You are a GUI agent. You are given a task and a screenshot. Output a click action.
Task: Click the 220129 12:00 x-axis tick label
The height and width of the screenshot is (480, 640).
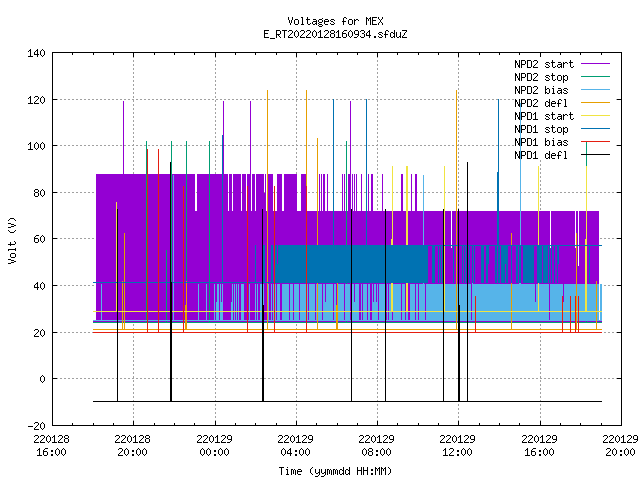[458, 446]
